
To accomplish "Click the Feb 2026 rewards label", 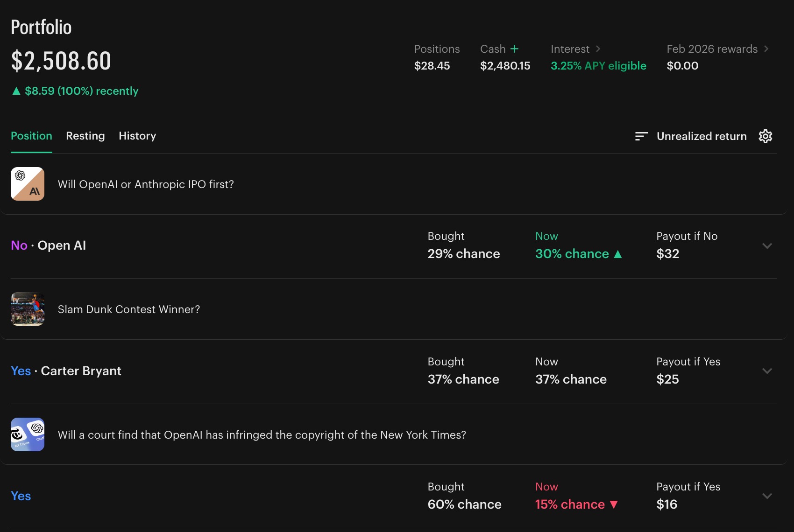I will (x=712, y=49).
